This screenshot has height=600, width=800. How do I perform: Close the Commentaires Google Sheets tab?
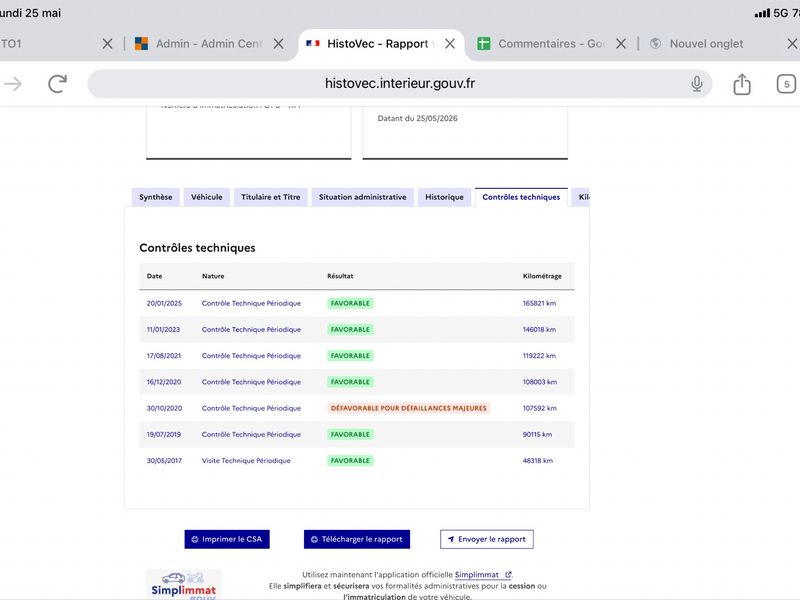pos(620,44)
